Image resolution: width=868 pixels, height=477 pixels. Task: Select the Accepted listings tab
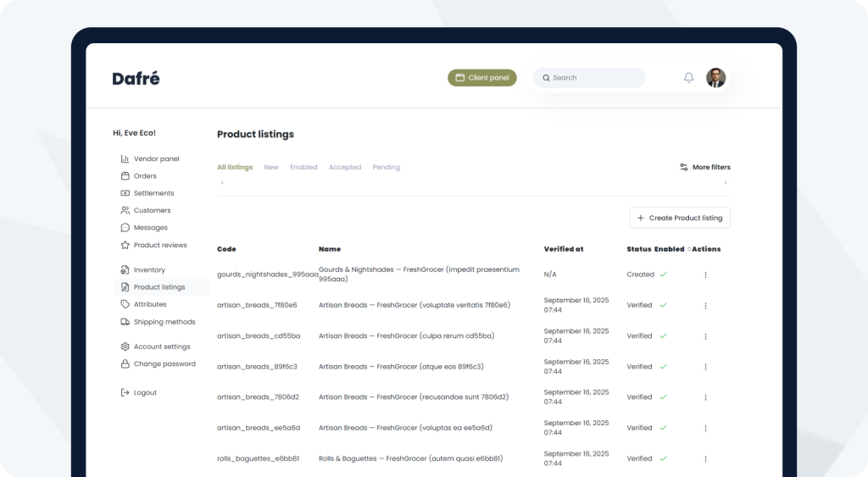(344, 168)
